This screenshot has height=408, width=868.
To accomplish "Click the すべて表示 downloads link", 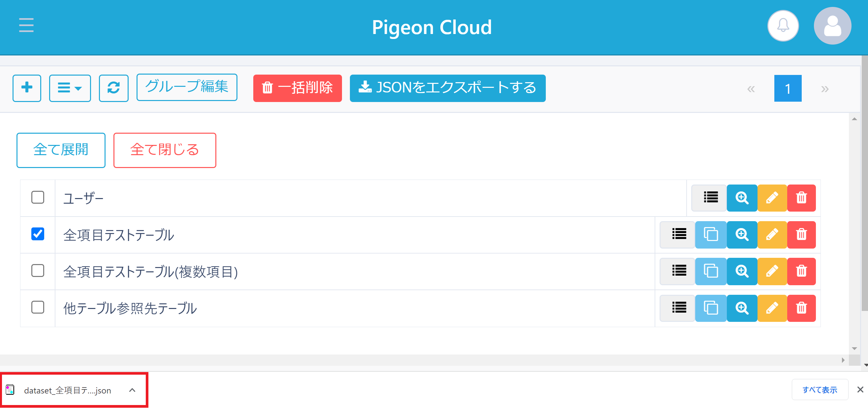I will coord(820,390).
